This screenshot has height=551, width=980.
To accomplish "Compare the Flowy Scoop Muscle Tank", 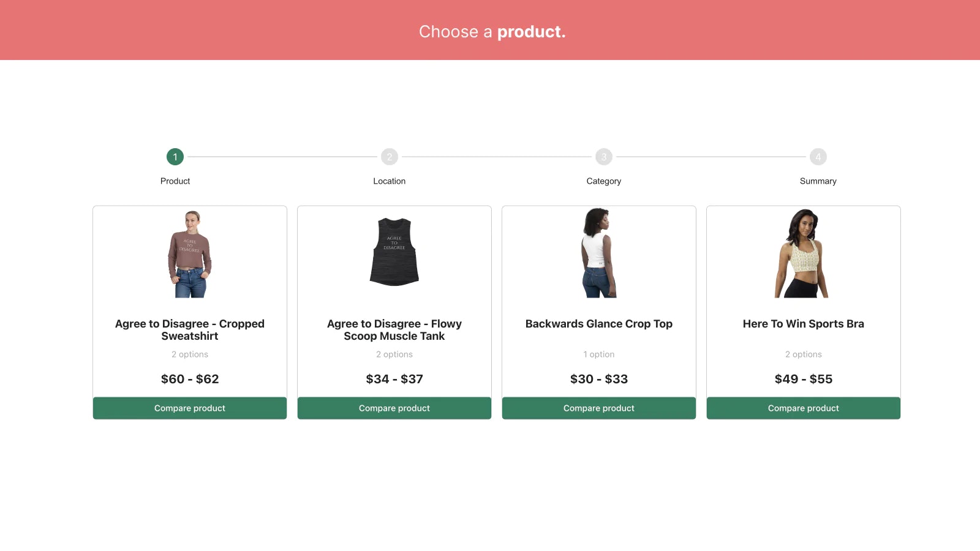I will point(394,408).
